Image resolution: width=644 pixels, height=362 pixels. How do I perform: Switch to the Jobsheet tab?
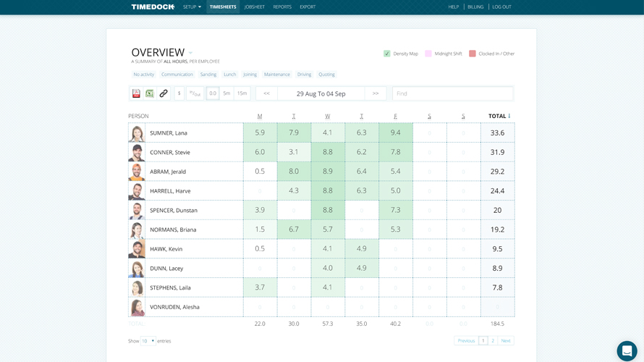(x=255, y=7)
